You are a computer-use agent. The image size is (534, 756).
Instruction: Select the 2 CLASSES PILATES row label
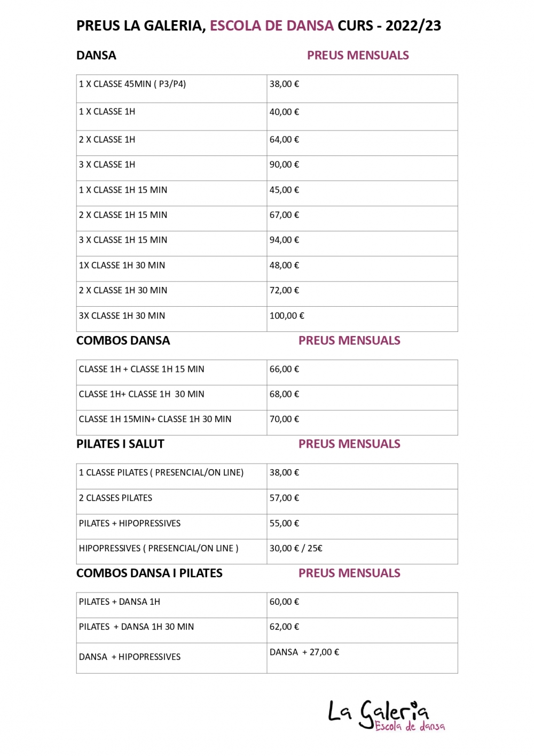[115, 498]
